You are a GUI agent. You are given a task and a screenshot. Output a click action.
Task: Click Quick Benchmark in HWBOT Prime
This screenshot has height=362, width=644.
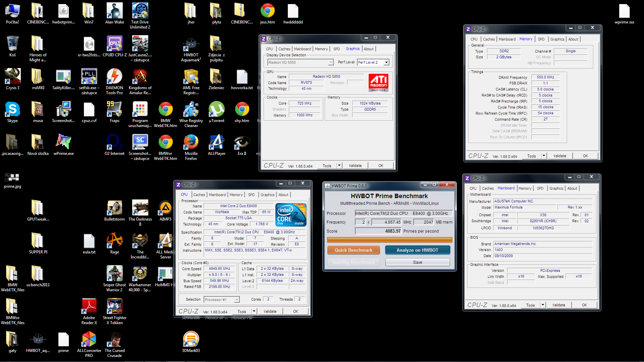point(354,250)
